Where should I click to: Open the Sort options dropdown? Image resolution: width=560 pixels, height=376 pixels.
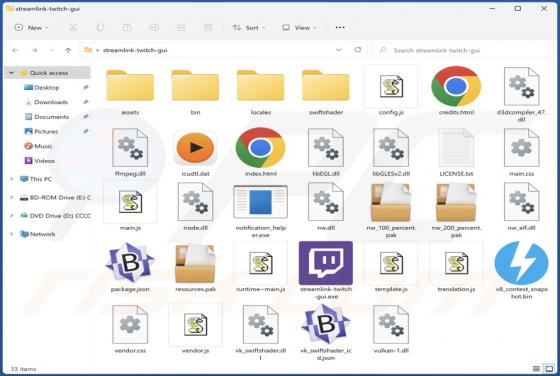click(249, 27)
